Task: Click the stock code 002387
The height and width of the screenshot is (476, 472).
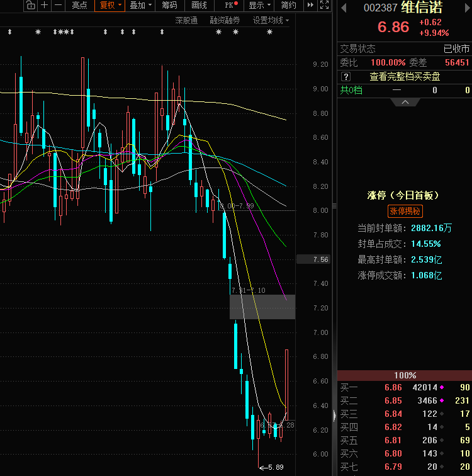Action: coord(380,8)
